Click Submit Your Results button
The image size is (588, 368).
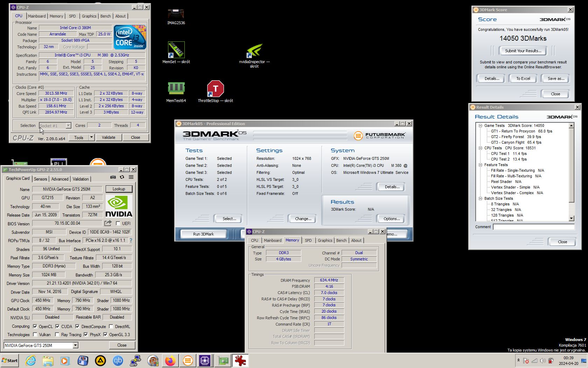523,51
